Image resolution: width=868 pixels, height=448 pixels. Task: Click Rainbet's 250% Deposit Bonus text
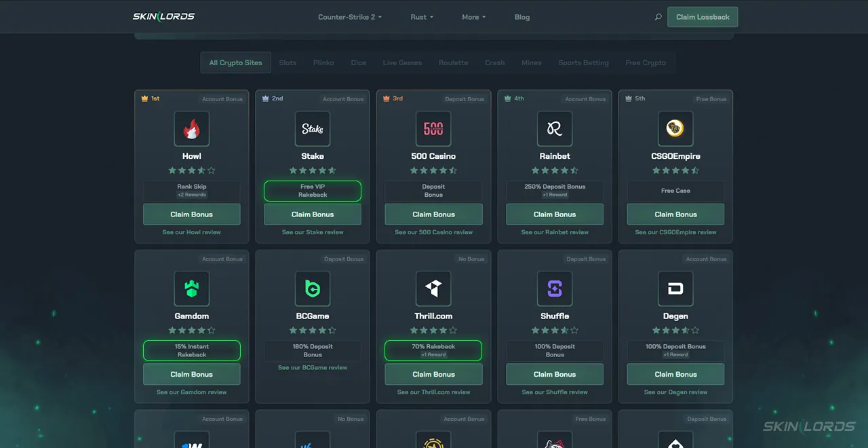[555, 187]
